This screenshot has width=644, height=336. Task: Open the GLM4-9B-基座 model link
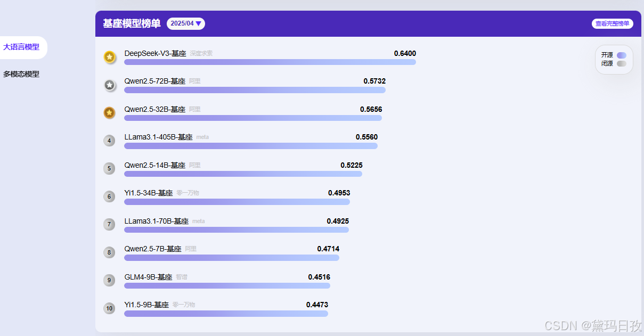149,277
